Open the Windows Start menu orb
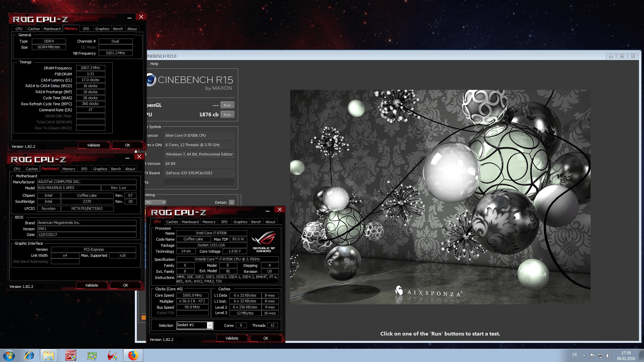 click(9, 355)
